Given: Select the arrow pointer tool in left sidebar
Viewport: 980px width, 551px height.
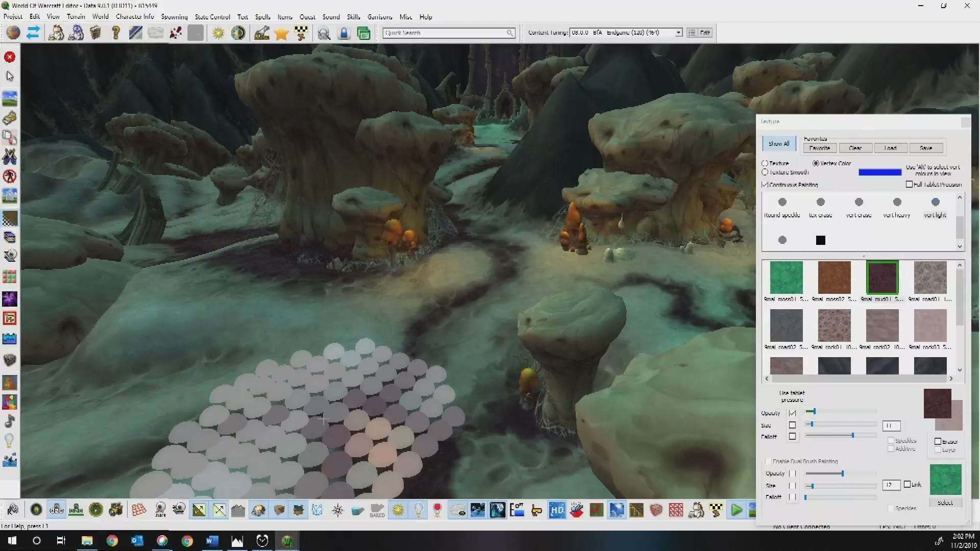Looking at the screenshot, I should [x=10, y=77].
